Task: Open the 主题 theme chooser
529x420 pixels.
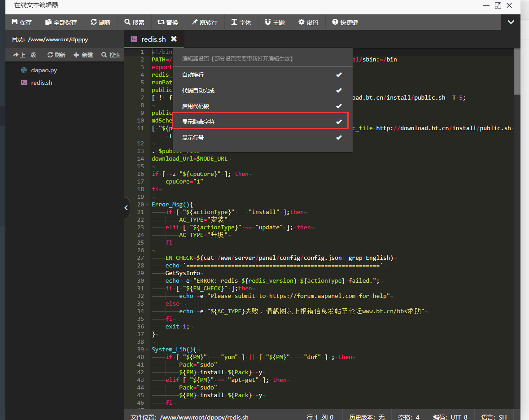Action: click(275, 22)
